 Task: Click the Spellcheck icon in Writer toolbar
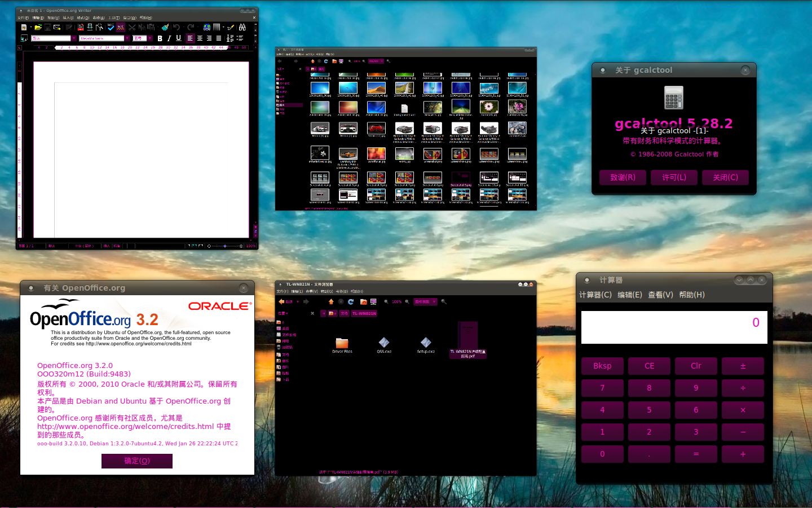coord(111,27)
